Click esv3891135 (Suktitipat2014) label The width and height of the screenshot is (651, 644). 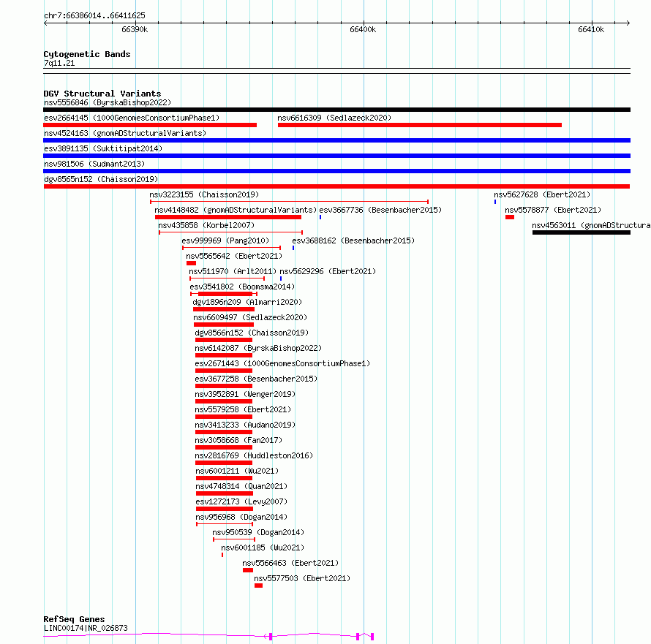[x=103, y=148]
